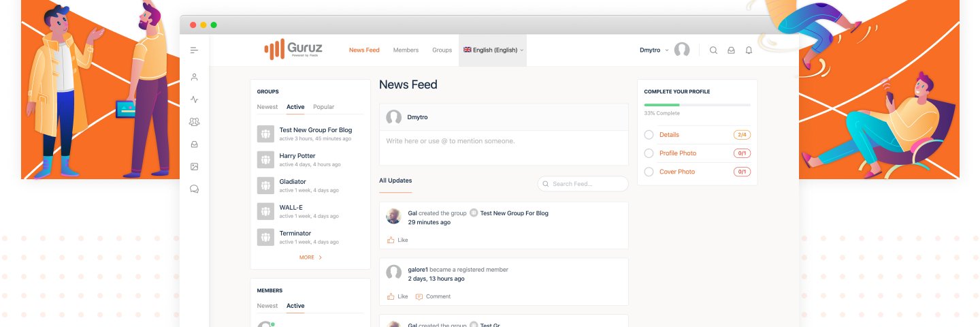
Task: Open the Terminator group link
Action: coord(295,233)
